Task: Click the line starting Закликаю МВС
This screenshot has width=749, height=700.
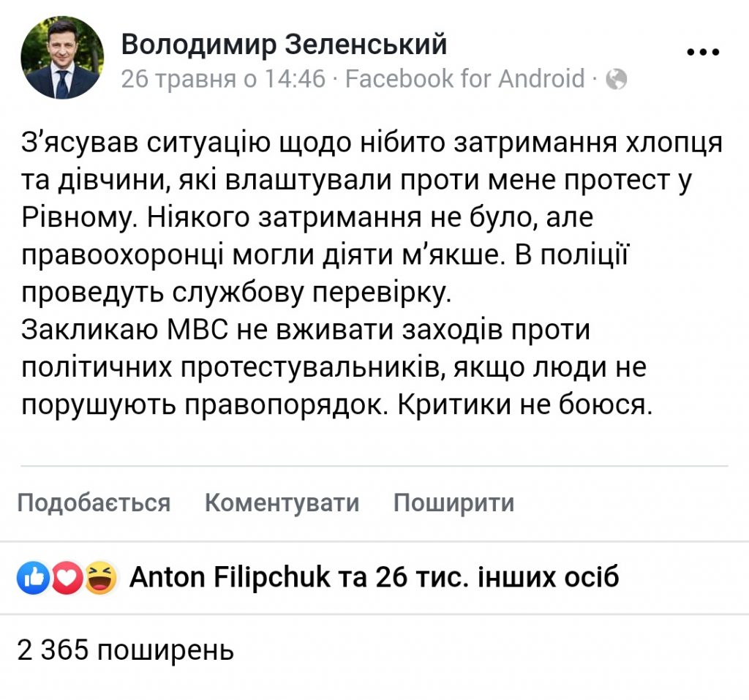Action: pyautogui.click(x=306, y=330)
